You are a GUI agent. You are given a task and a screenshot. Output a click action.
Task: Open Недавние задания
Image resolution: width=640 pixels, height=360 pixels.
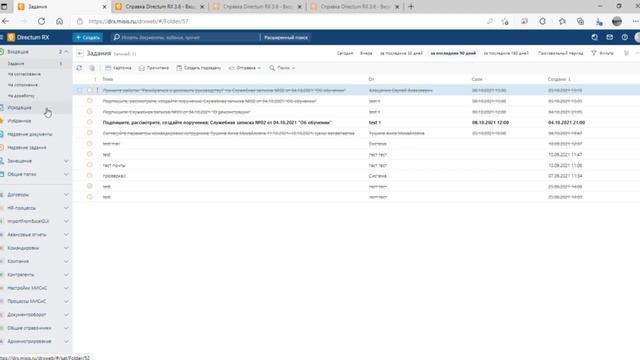[27, 148]
